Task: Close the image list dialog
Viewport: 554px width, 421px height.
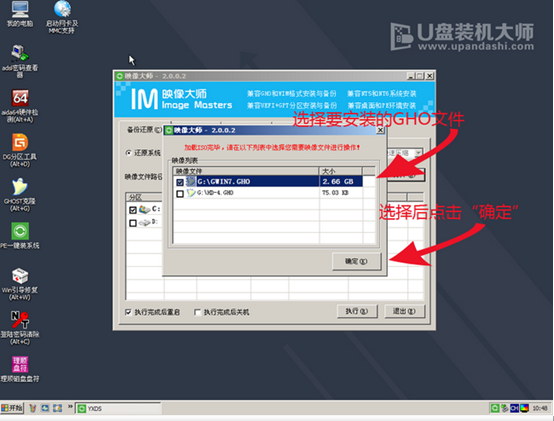Action: click(x=380, y=130)
